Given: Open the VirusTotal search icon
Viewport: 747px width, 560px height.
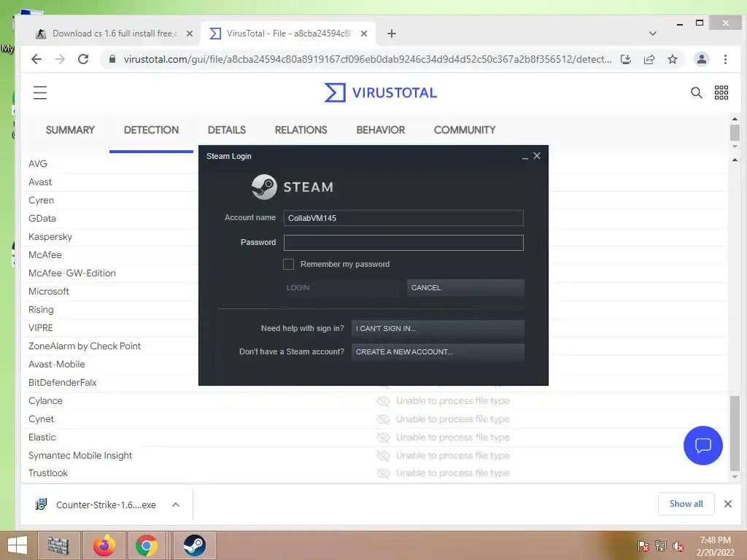Looking at the screenshot, I should (x=696, y=93).
